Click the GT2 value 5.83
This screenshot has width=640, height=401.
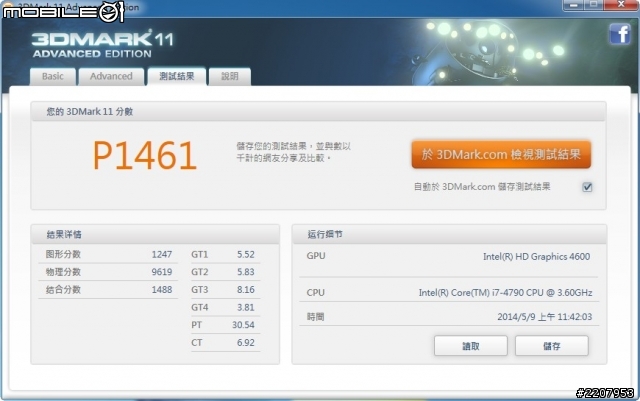point(246,272)
